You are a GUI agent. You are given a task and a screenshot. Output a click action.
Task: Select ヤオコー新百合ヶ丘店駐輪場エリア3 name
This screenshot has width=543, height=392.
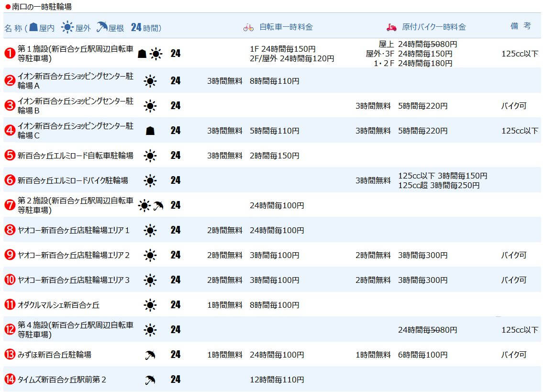[73, 280]
